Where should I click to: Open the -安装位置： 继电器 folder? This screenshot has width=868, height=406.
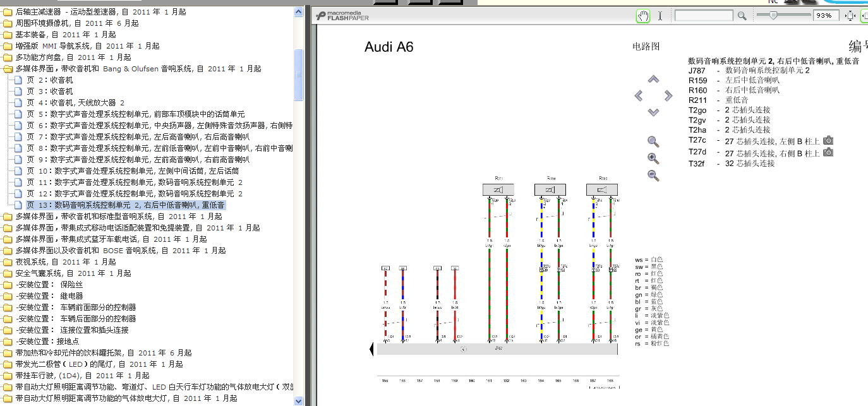click(49, 296)
